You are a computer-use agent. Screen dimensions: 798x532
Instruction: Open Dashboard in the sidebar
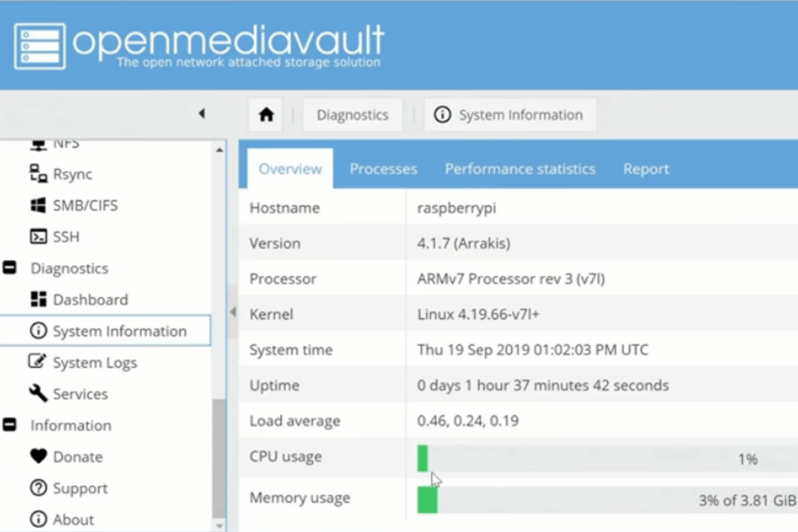[90, 300]
